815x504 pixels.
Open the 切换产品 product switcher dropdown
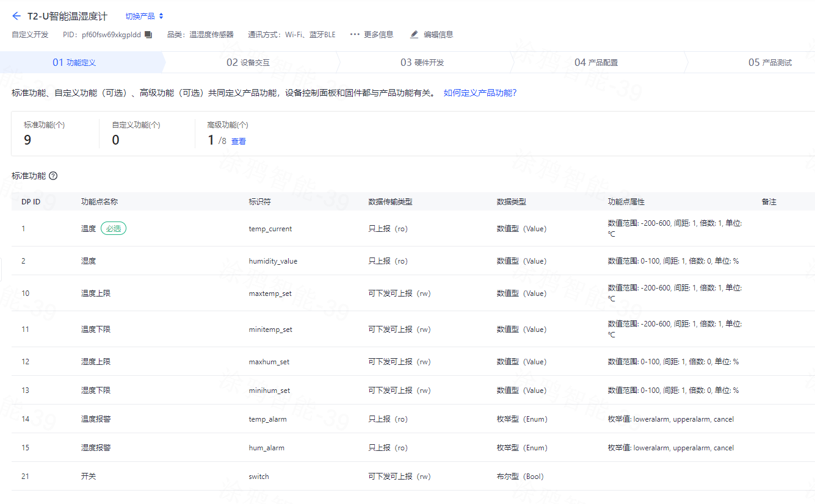[144, 16]
